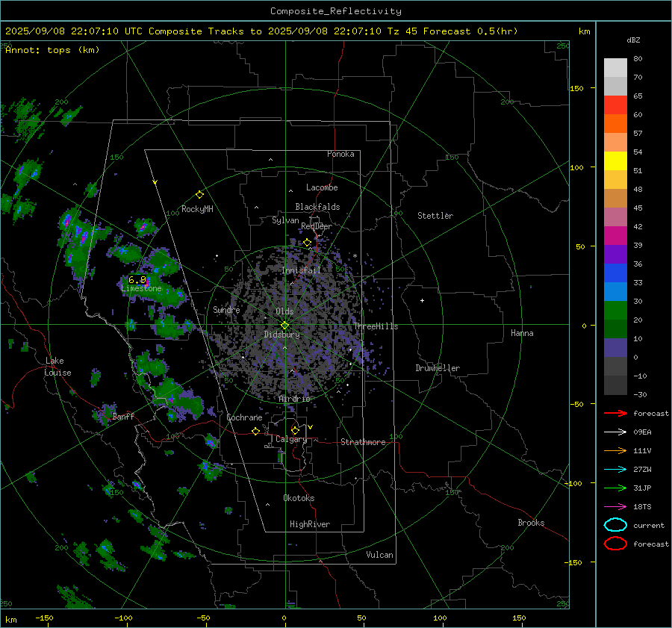Viewport: 672px width, 628px height.
Task: Select the dark gray -30 dBZ swatch
Action: 615,385
